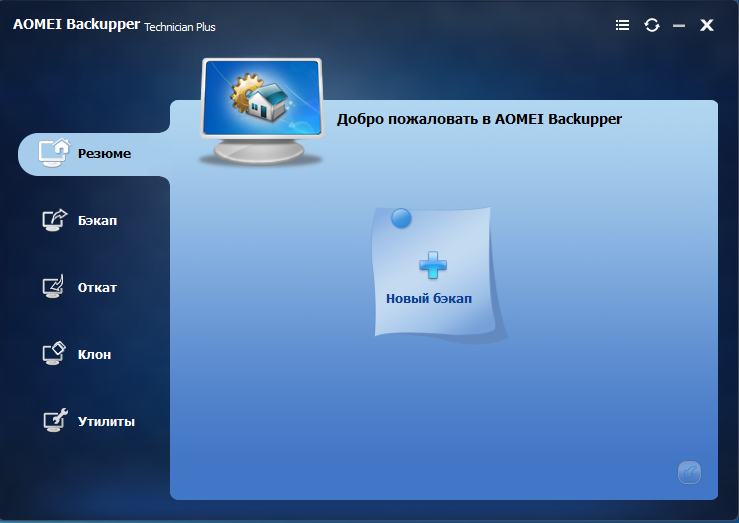Click the Клон monitor icon
739x523 pixels.
(x=54, y=354)
